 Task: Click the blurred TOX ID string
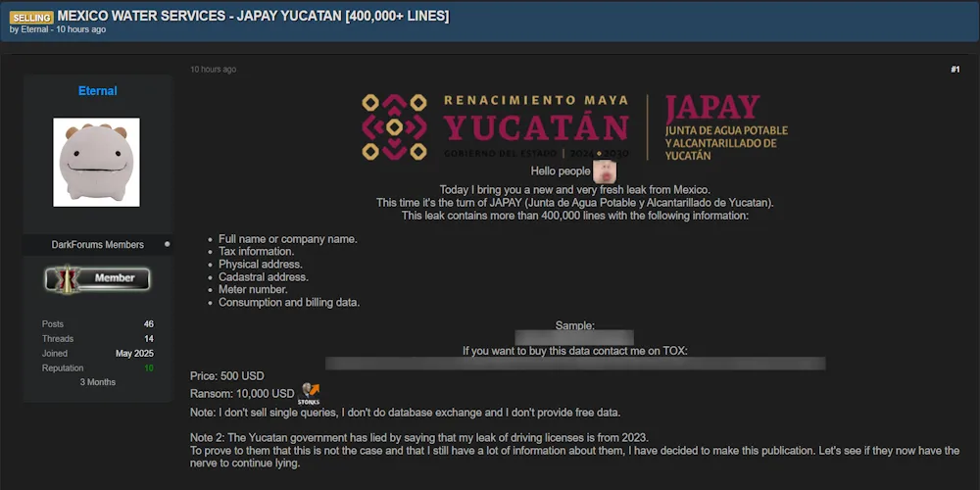pos(575,364)
